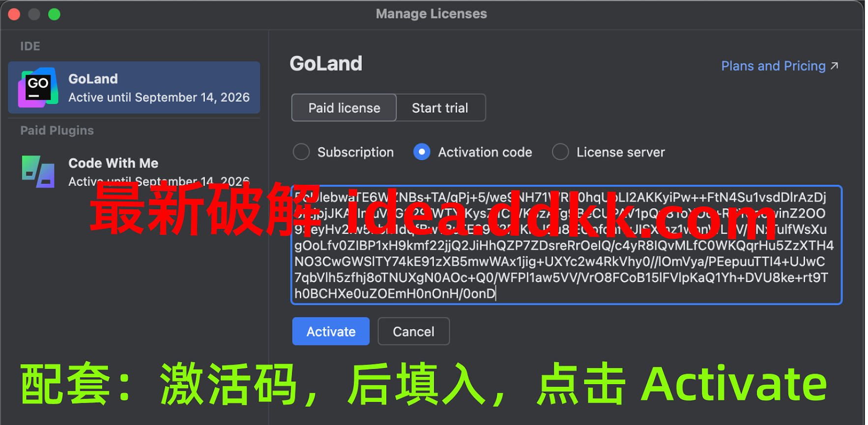Click the Code With Me plugin icon
This screenshot has height=425, width=868.
click(38, 171)
